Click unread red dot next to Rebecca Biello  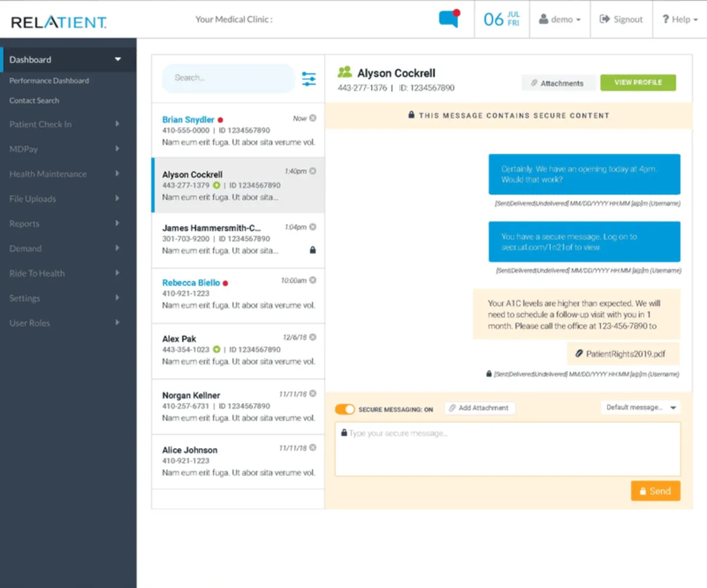(225, 283)
